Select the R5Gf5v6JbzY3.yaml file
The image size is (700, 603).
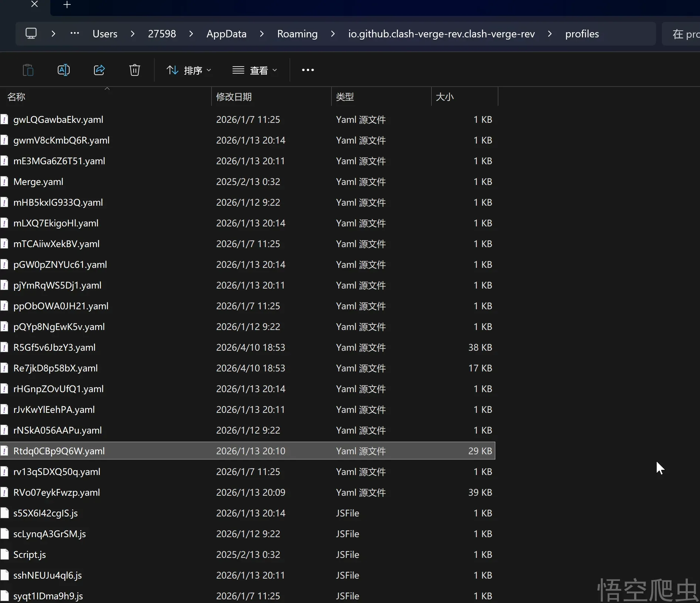[54, 347]
